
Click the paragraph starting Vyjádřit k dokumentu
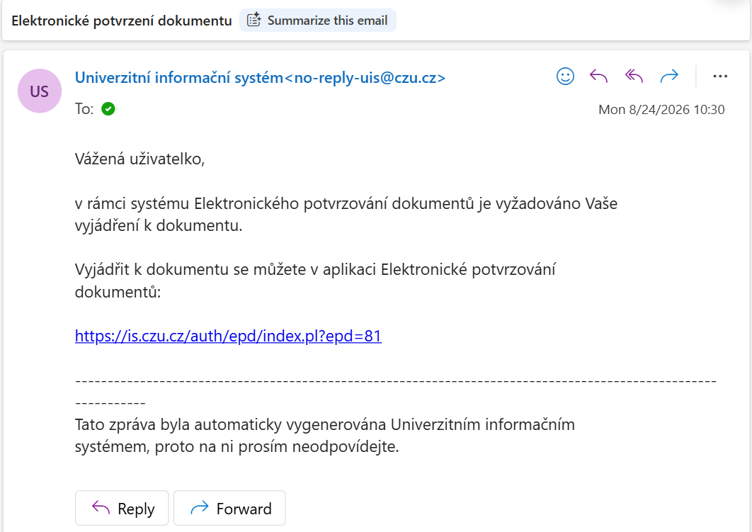click(x=315, y=281)
